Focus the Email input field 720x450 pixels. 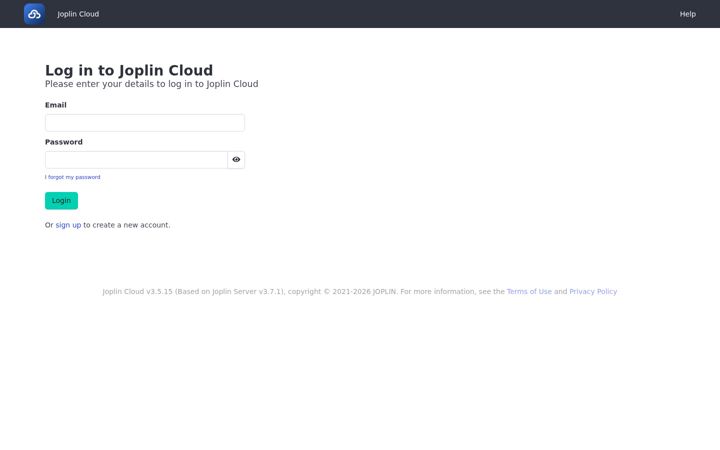pyautogui.click(x=145, y=123)
